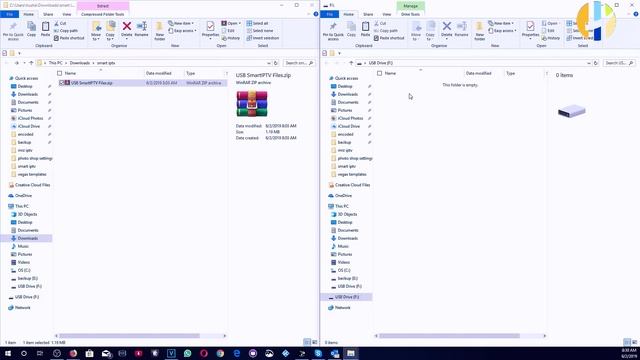640x360 pixels.
Task: Click Edit in left window ribbon
Action: coord(229,31)
